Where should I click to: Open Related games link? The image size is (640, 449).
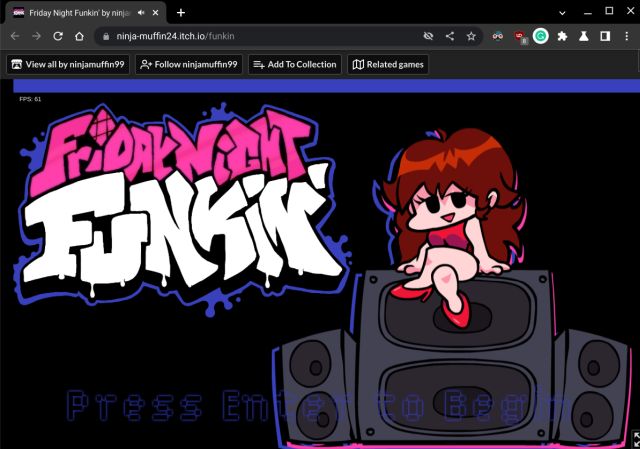pos(388,64)
